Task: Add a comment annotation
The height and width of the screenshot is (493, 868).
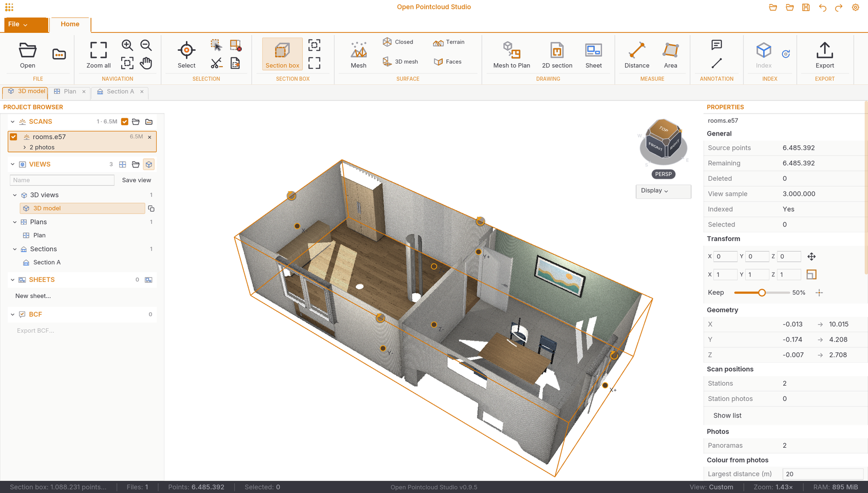Action: [x=716, y=45]
